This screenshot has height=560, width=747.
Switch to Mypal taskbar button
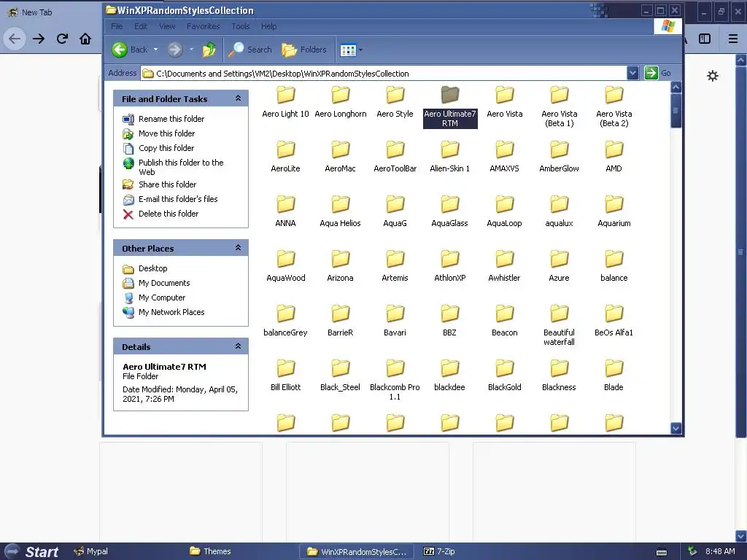[91, 551]
